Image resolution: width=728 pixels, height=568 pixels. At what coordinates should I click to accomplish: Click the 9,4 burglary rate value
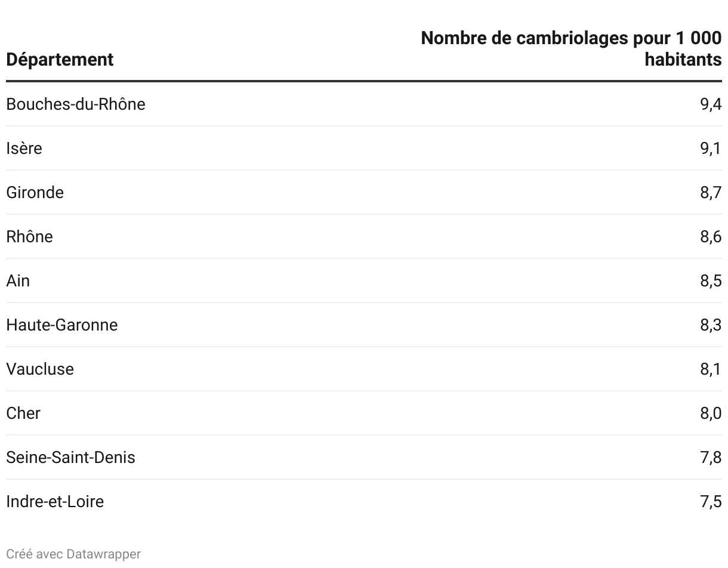click(711, 104)
